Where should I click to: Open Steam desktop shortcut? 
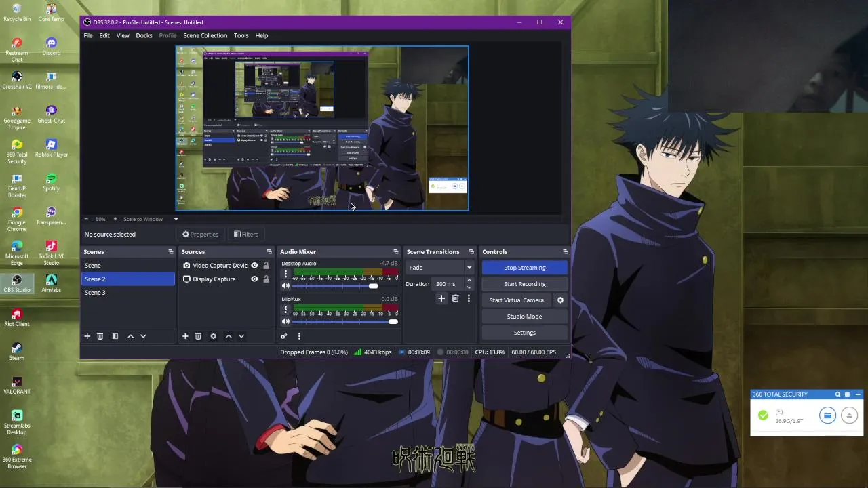pos(17,351)
